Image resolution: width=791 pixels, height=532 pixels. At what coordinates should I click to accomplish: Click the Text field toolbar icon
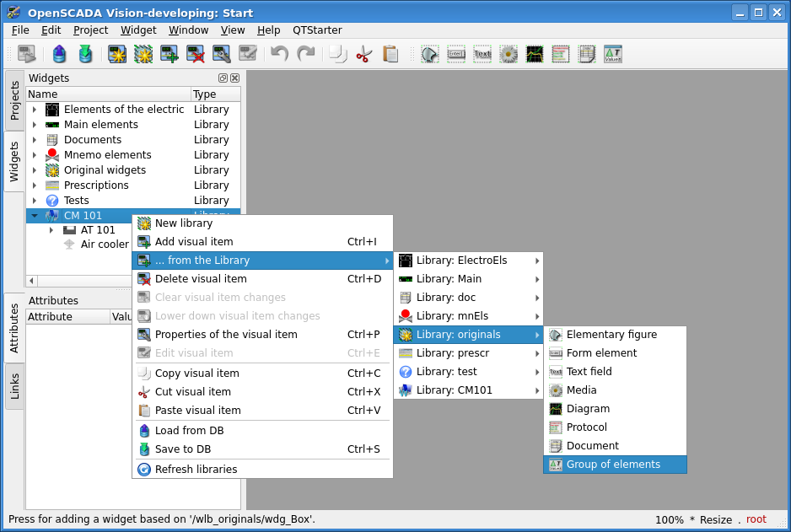coord(482,55)
